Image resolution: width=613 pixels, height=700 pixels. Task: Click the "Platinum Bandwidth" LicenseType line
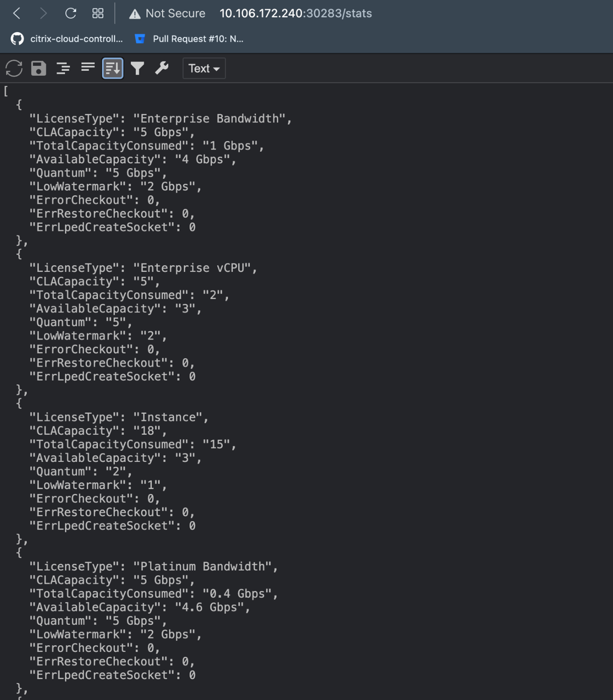(153, 567)
